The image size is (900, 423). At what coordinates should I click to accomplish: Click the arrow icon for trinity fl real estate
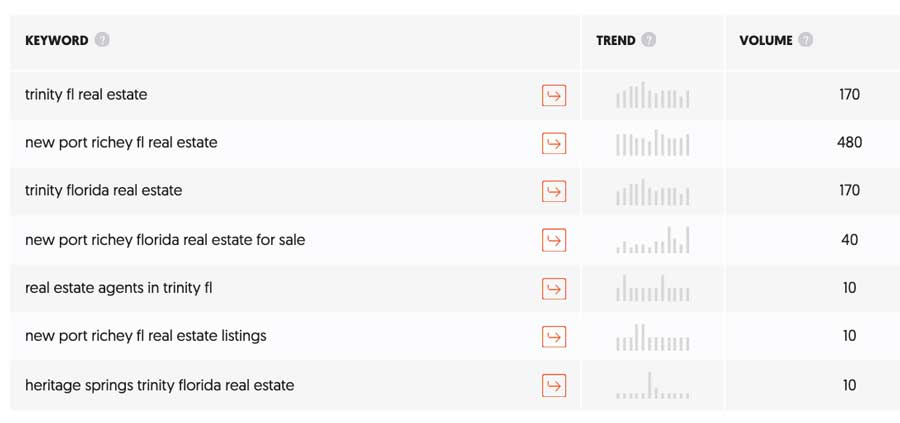(554, 95)
